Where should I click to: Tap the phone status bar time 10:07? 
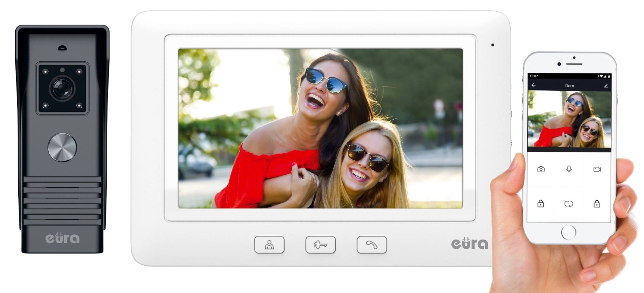(534, 76)
